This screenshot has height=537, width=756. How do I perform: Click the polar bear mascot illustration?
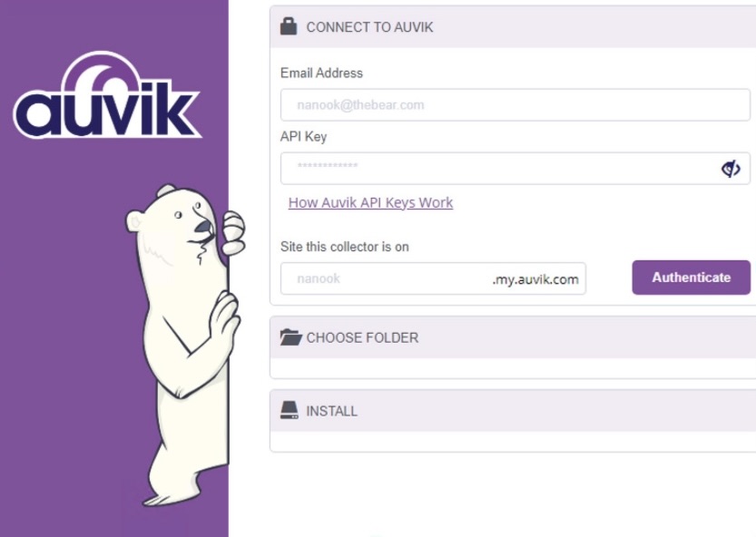186,345
